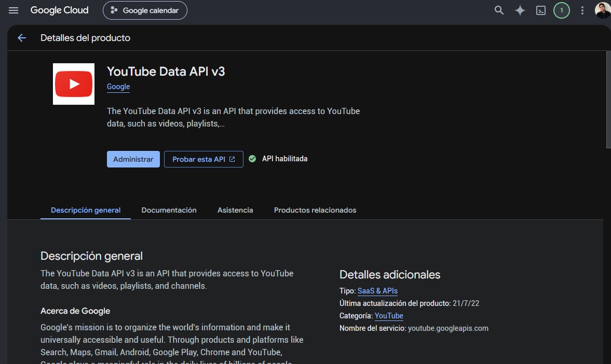This screenshot has width=611, height=364.
Task: Activate the Cloud Shell terminal icon
Action: (x=541, y=10)
